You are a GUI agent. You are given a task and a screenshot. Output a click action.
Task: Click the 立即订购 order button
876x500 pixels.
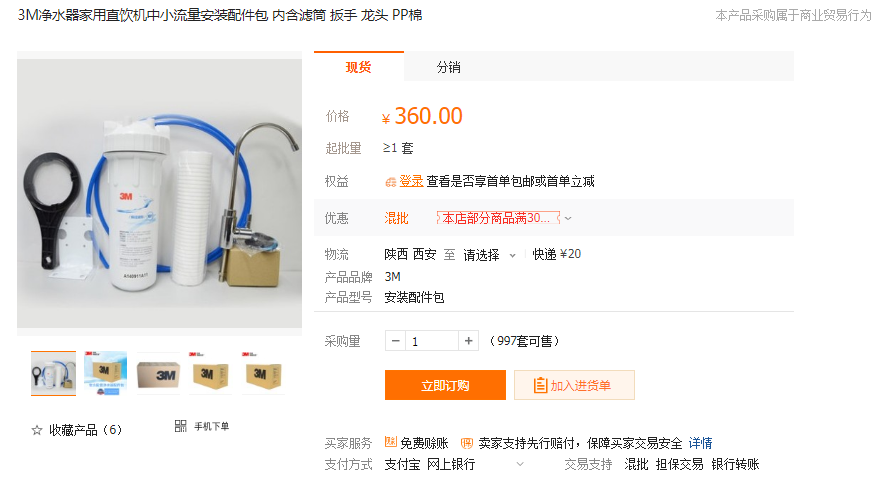[445, 385]
